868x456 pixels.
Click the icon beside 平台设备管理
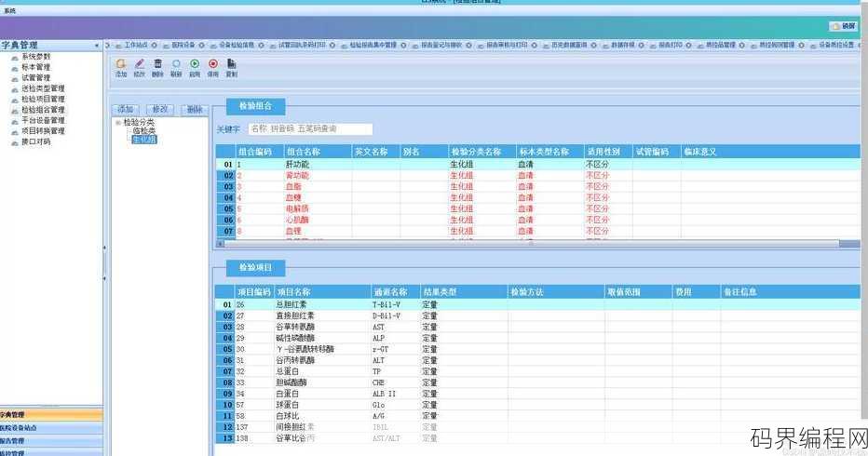tap(15, 121)
